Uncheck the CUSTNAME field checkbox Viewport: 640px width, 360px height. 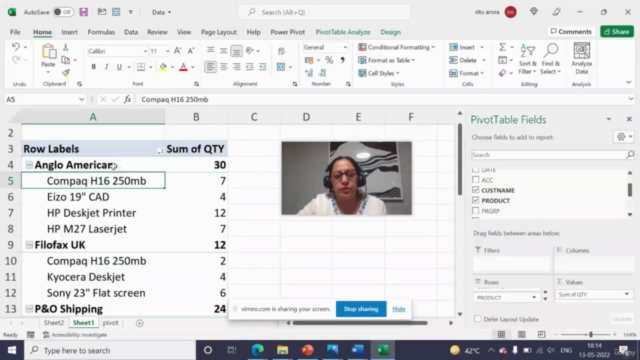(476, 190)
